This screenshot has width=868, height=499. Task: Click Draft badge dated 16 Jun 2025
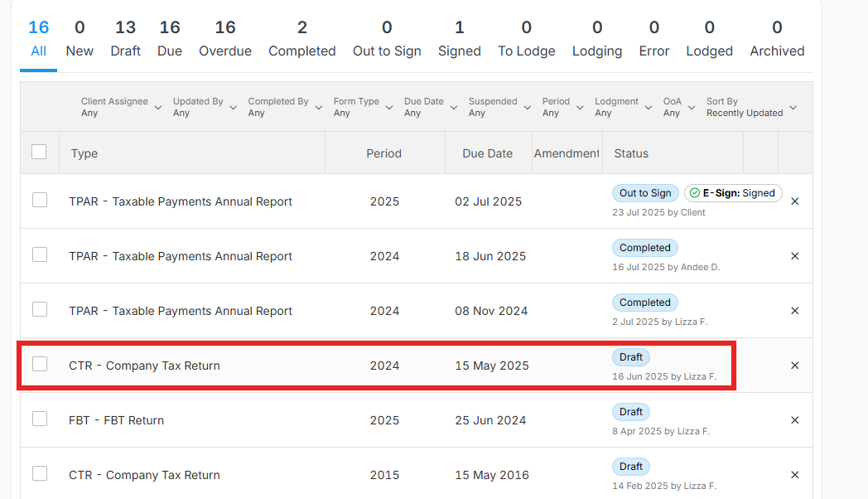pyautogui.click(x=631, y=357)
